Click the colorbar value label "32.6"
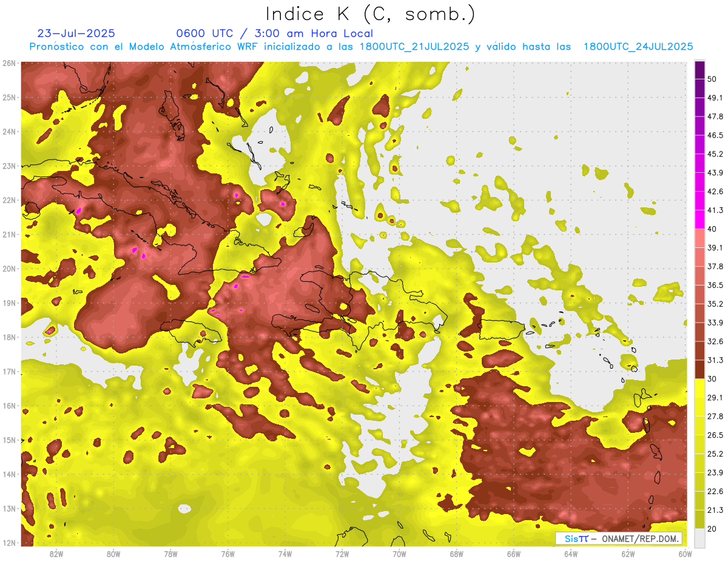This screenshot has height=562, width=728. pyautogui.click(x=715, y=341)
